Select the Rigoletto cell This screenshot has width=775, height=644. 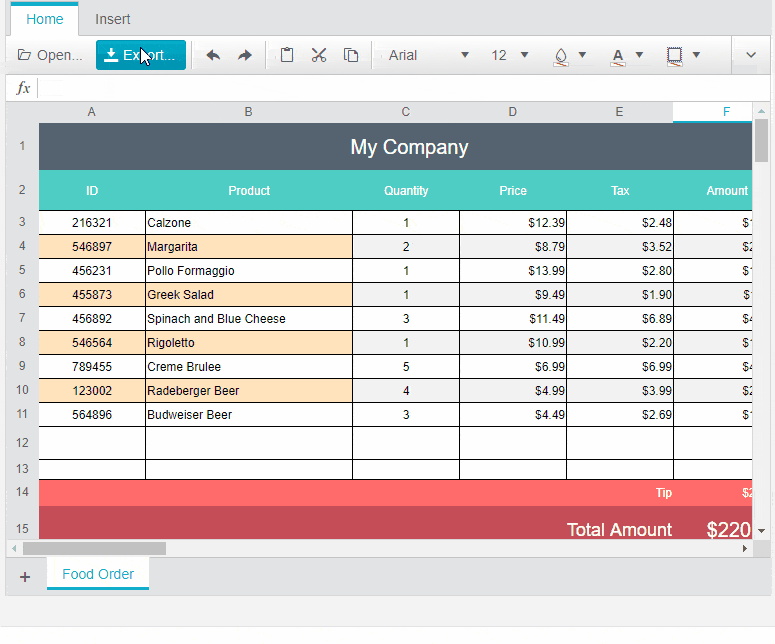pos(249,343)
